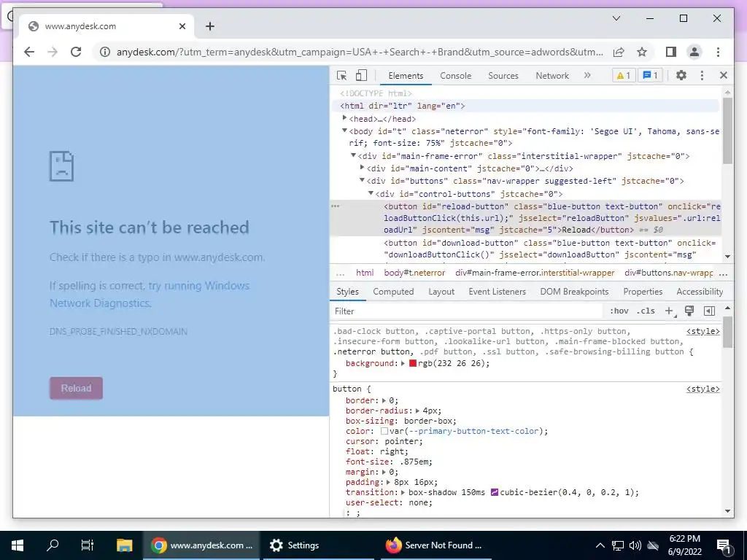Image resolution: width=747 pixels, height=560 pixels.
Task: Add a new style rule plus icon
Action: pos(670,311)
